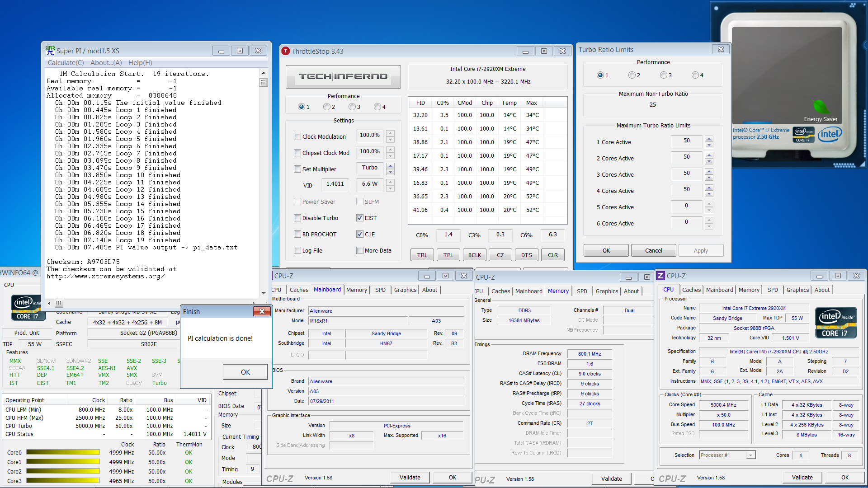Image resolution: width=868 pixels, height=488 pixels.
Task: Open Graphics tab in mainboard CPU-Z
Action: pos(405,290)
